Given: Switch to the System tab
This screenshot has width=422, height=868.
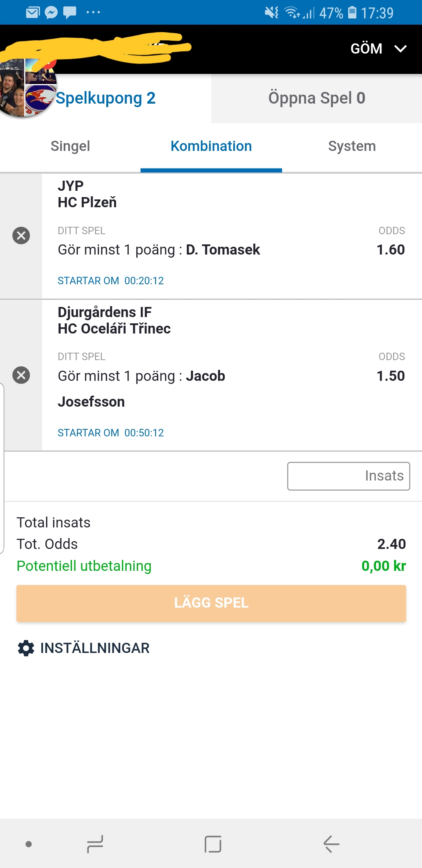Looking at the screenshot, I should click(x=352, y=146).
